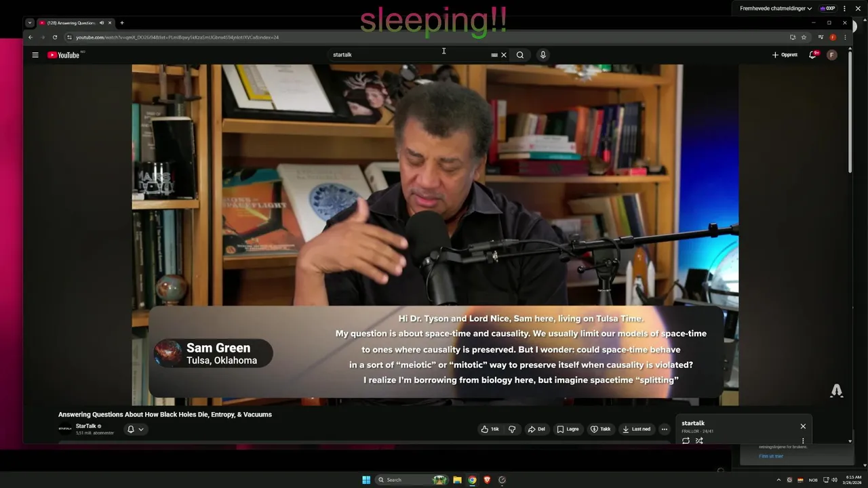Send a Takk thanks to the channel
Screen dimensions: 868x488
pos(601,429)
